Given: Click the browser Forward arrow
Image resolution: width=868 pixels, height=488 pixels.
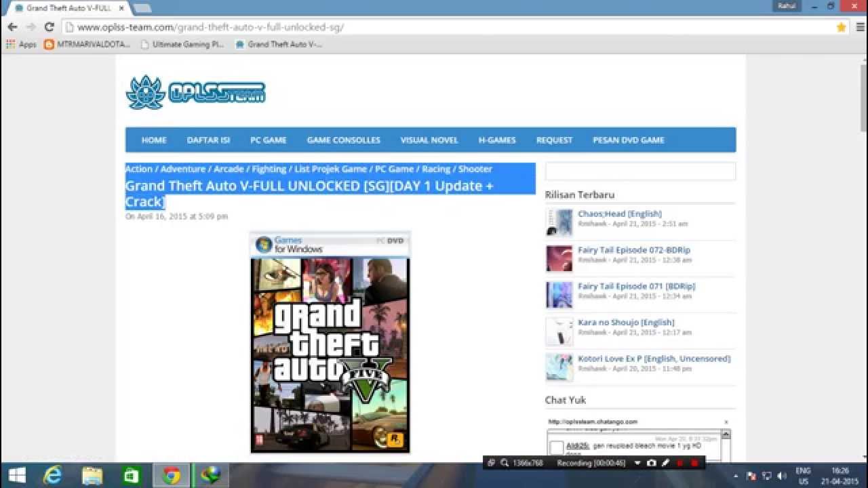Looking at the screenshot, I should [x=31, y=27].
